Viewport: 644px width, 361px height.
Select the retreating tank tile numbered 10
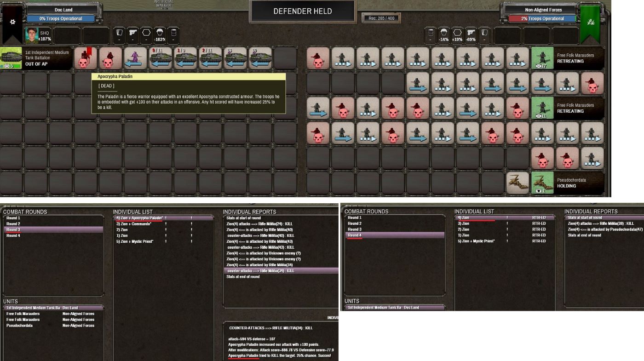tap(259, 58)
